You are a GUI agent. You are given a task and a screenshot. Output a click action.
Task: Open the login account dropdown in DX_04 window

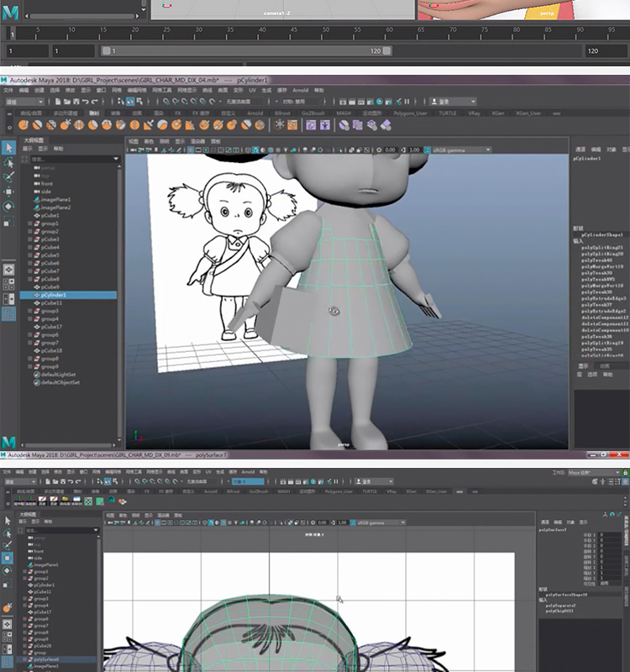point(453,102)
